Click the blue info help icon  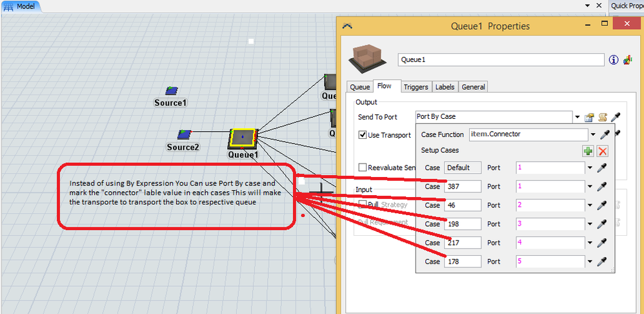pos(614,60)
